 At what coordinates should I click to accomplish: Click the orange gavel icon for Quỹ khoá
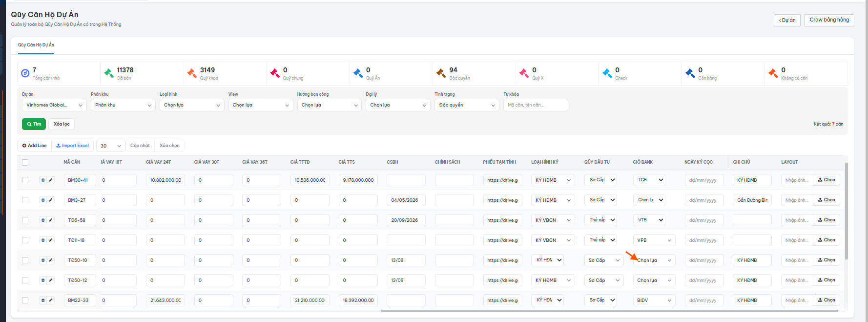(192, 73)
